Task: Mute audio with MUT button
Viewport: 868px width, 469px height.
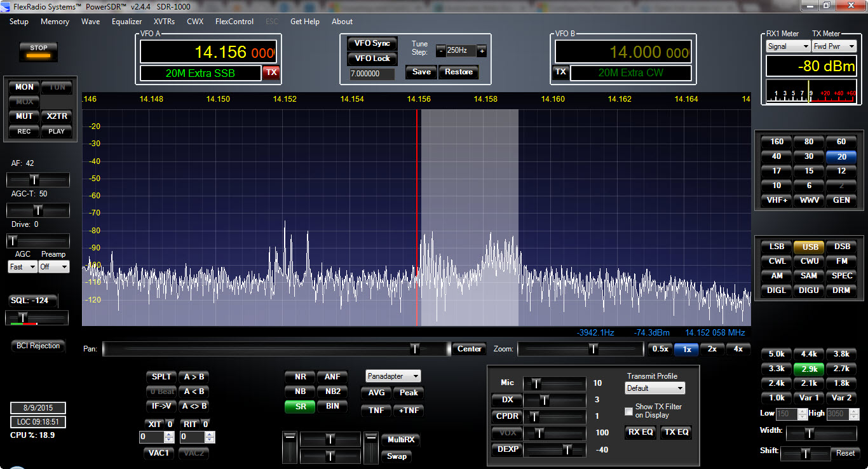Action: pyautogui.click(x=24, y=116)
